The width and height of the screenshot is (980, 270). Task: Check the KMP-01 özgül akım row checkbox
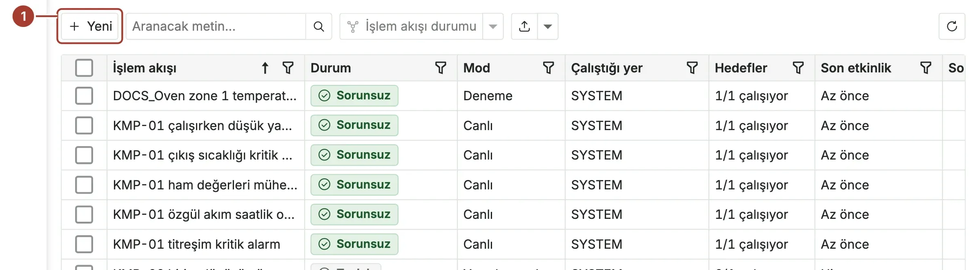(x=84, y=214)
